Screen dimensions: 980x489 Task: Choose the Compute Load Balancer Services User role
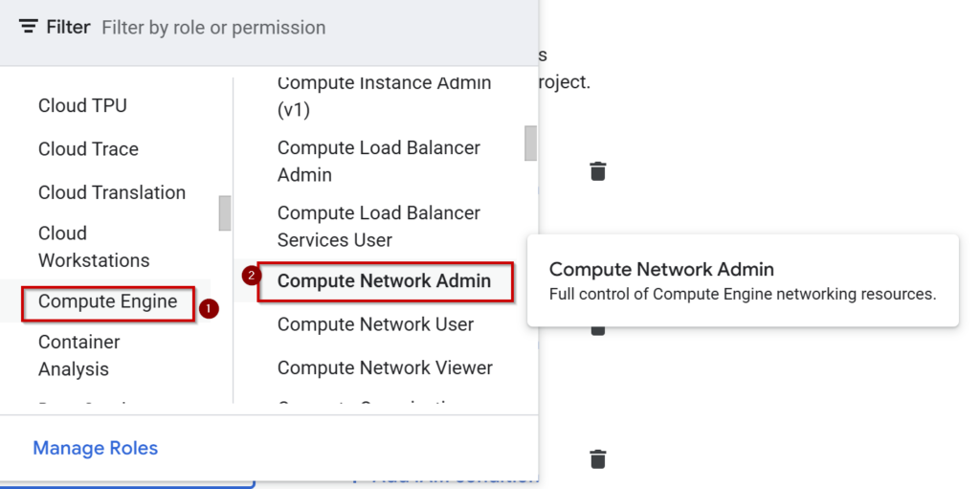point(379,227)
